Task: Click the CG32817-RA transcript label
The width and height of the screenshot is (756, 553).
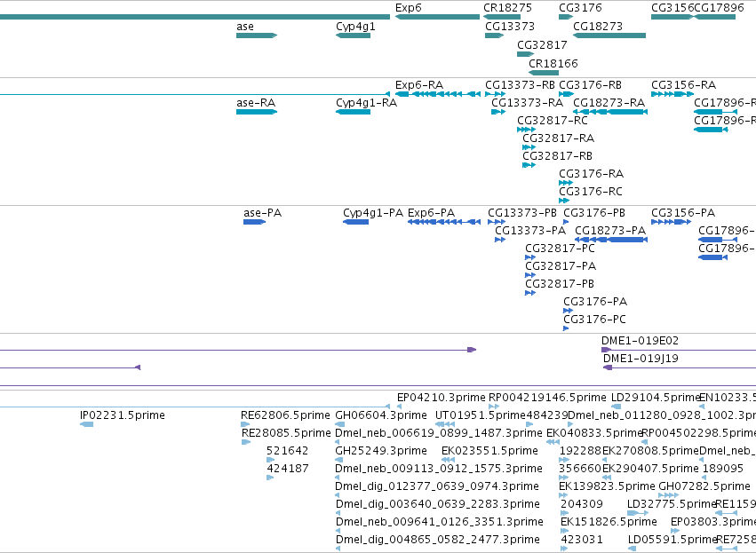Action: click(x=558, y=138)
